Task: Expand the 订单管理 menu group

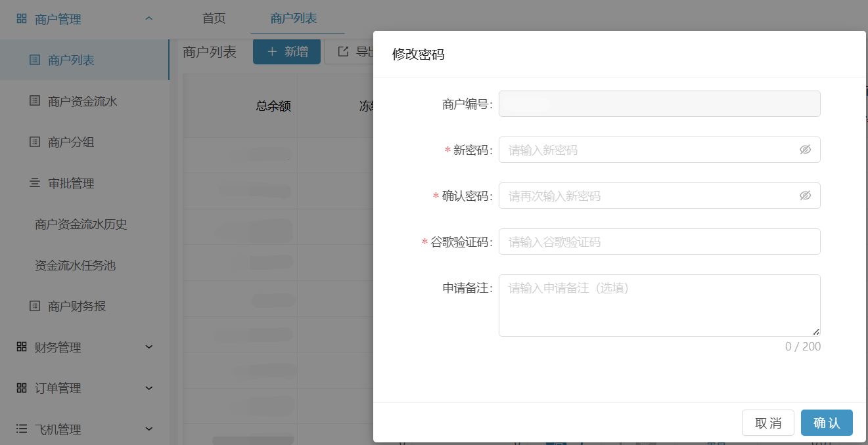Action: [x=148, y=388]
